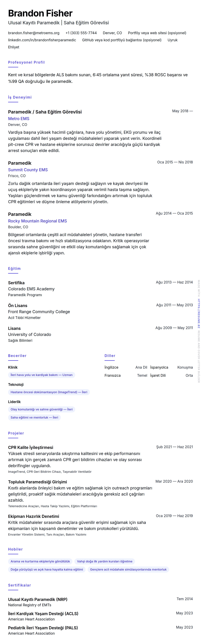
Task: Select the Gençlere acil müdahale simülasyonlarında mentorluk tag
Action: 128,569
